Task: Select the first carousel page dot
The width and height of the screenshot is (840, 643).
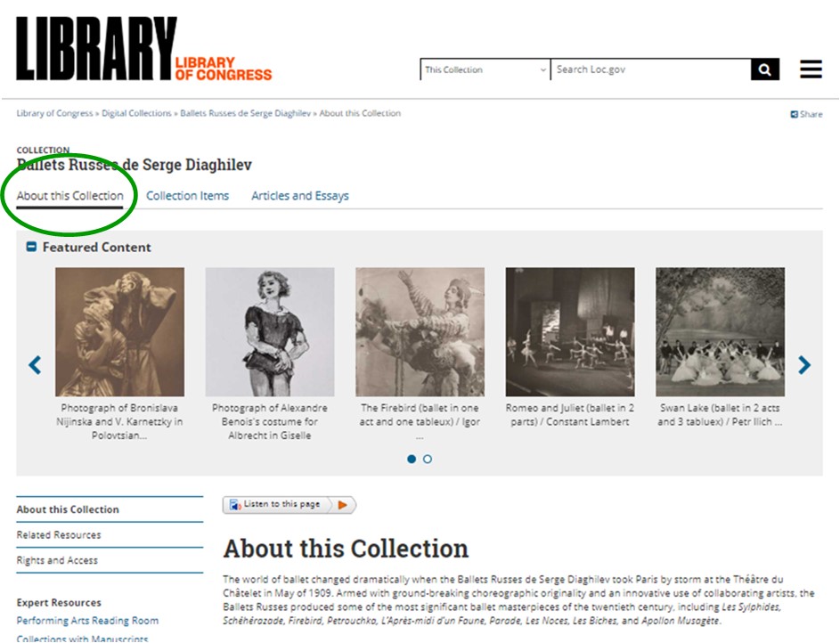Action: coord(412,459)
